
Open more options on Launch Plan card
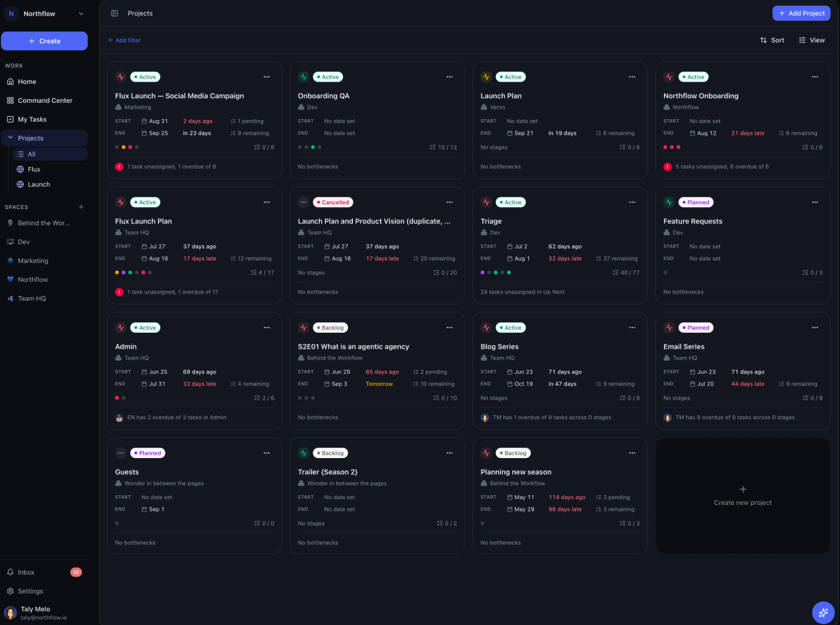(632, 77)
